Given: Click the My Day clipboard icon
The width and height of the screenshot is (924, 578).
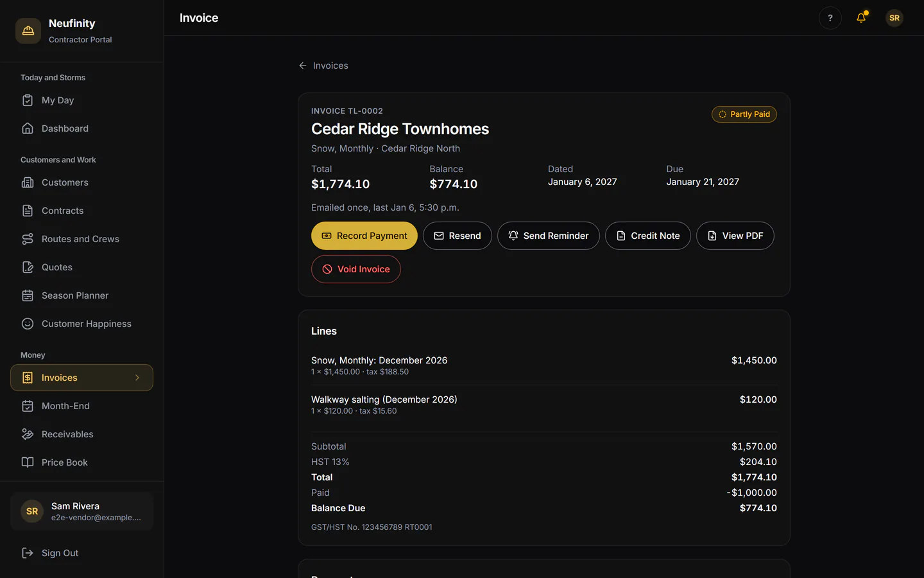Looking at the screenshot, I should pyautogui.click(x=28, y=100).
